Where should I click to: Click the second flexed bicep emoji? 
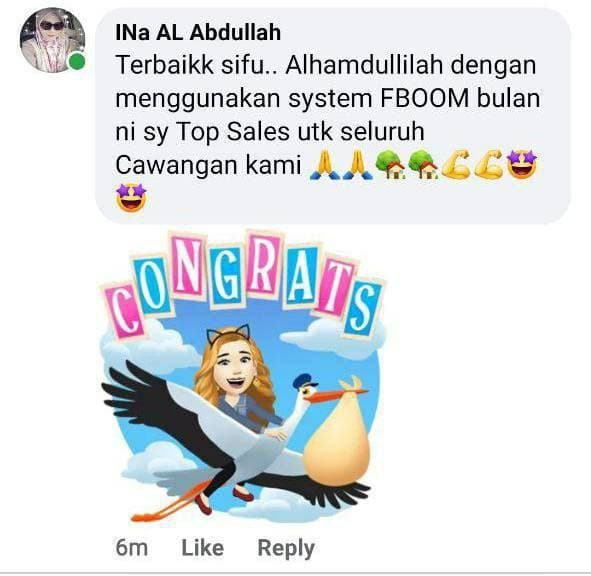tap(489, 165)
